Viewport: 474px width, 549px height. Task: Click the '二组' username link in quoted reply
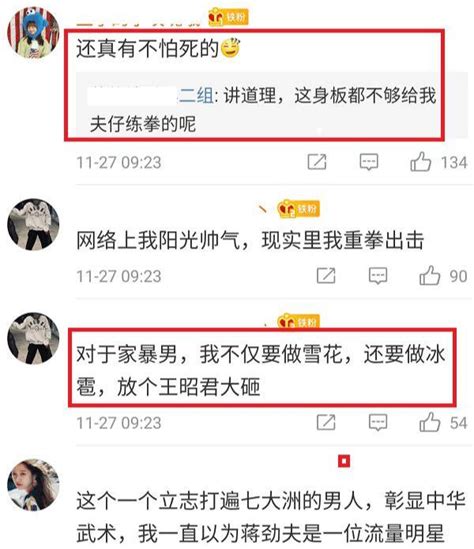tap(196, 96)
